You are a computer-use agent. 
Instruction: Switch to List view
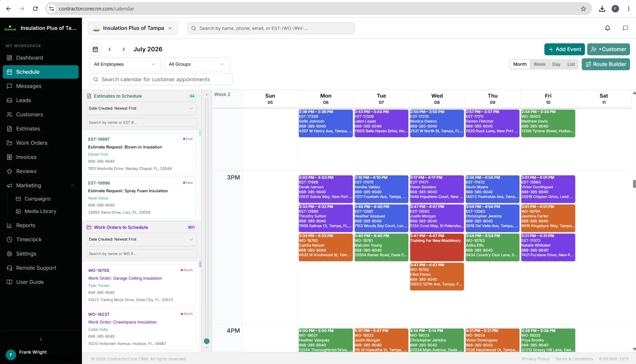pos(571,64)
